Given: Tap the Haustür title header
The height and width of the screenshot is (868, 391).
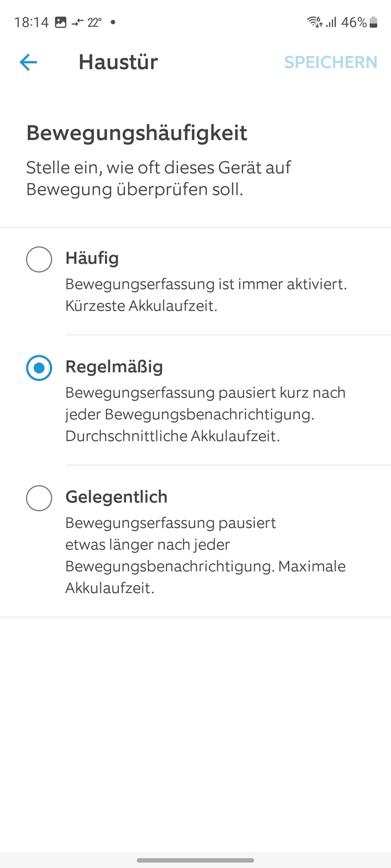Looking at the screenshot, I should click(x=118, y=62).
